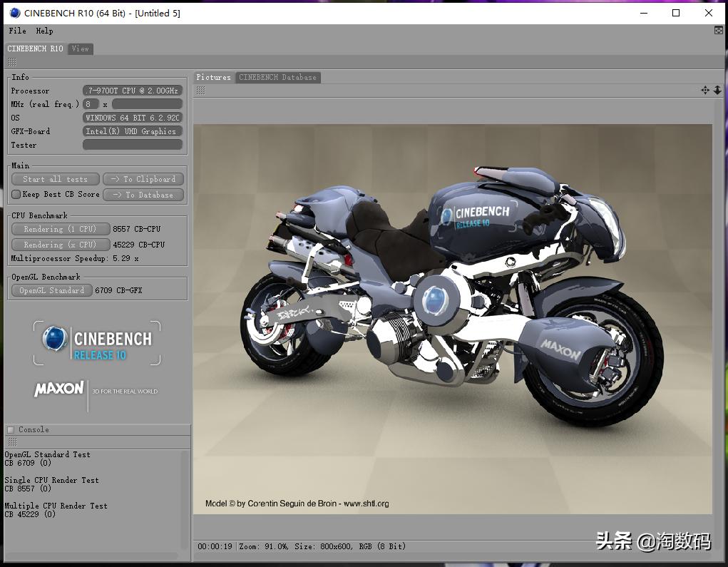Run the OpenGL Standard benchmark

(x=52, y=290)
